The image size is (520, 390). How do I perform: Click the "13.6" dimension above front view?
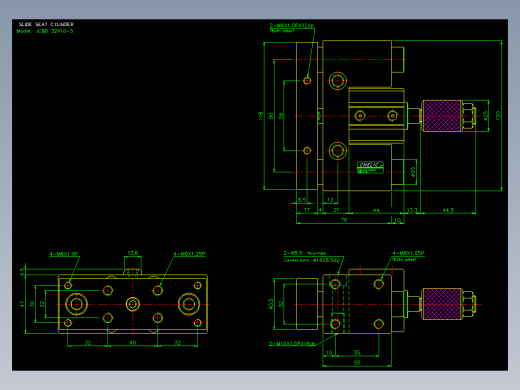pyautogui.click(x=133, y=253)
